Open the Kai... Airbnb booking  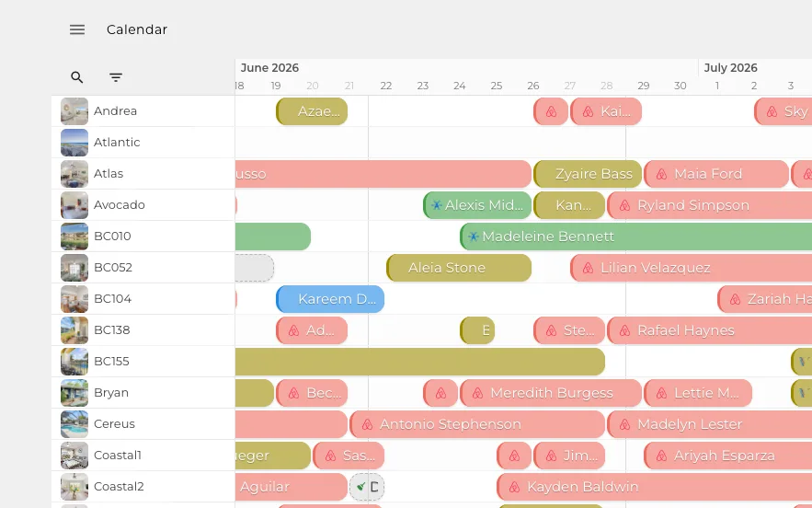(606, 111)
